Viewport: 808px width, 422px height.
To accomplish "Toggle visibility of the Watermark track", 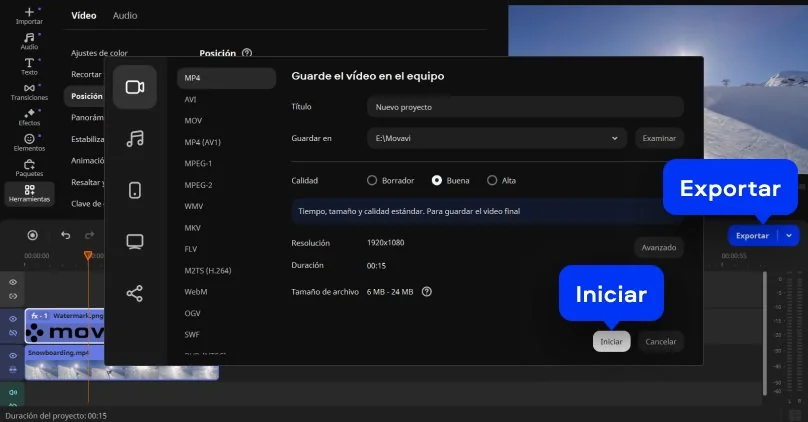I will 13,319.
